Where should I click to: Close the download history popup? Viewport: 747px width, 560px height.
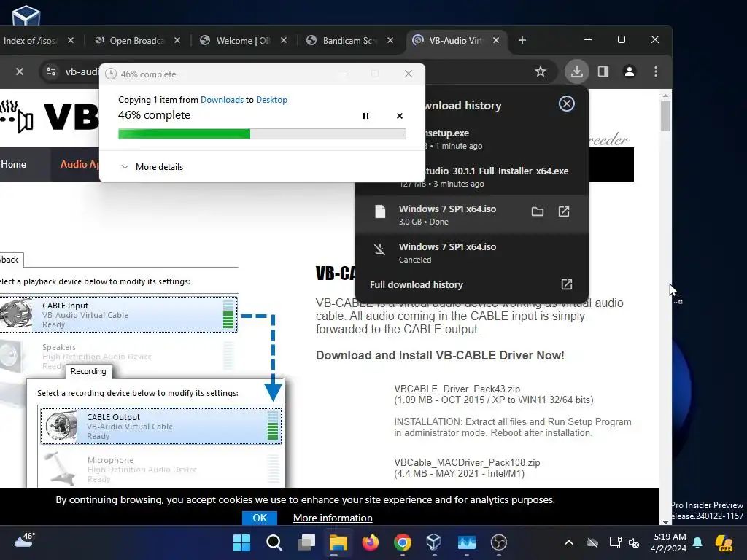566,104
